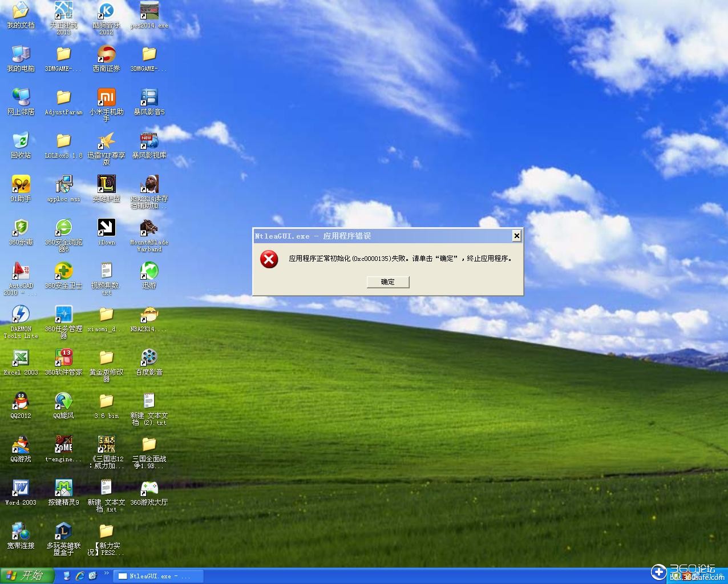Click the 确定 button in the error dialog

[x=388, y=282]
